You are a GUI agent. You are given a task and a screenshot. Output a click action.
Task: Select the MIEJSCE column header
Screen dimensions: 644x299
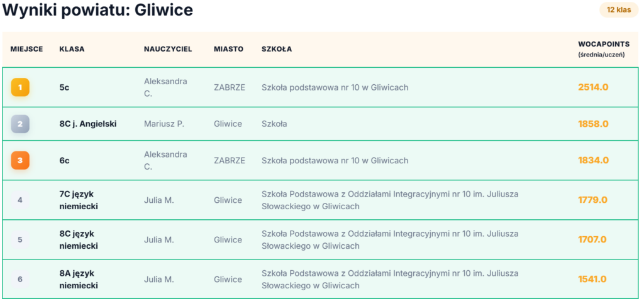pyautogui.click(x=26, y=49)
